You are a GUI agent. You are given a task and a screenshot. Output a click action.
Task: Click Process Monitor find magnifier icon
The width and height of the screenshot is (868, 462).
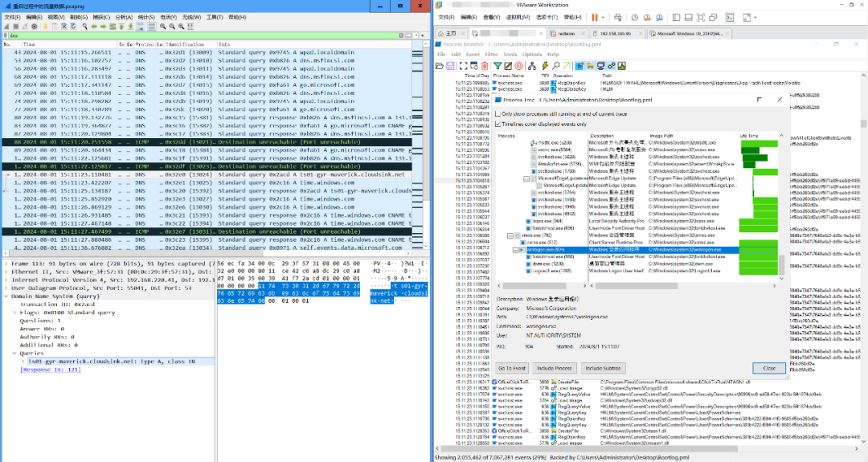pos(556,66)
